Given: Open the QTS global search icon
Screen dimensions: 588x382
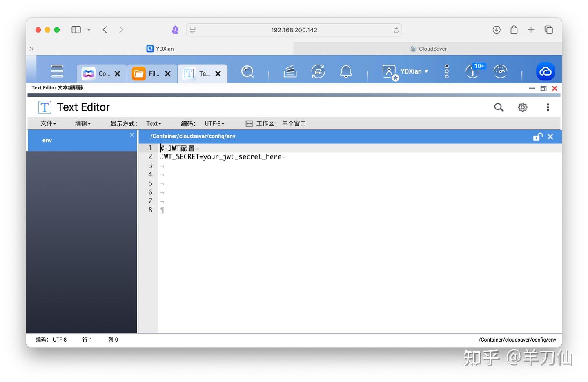Looking at the screenshot, I should [x=247, y=71].
